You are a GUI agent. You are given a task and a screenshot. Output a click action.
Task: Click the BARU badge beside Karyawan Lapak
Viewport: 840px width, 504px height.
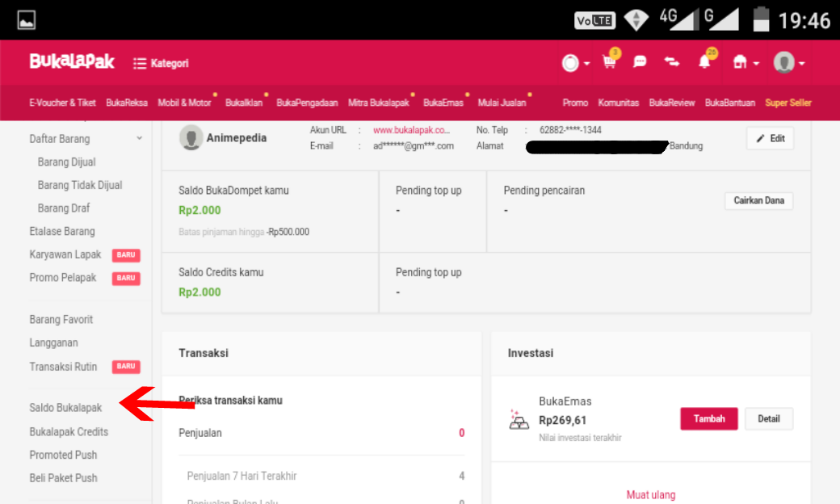tap(126, 255)
